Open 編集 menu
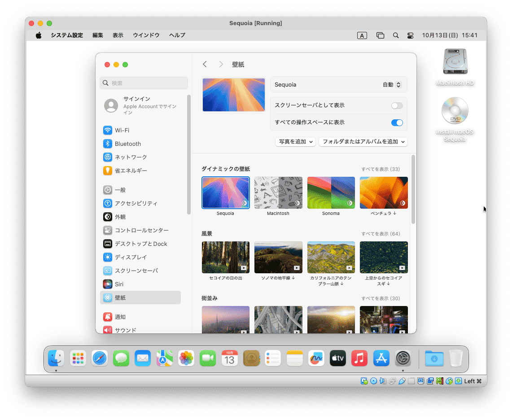 (98, 35)
